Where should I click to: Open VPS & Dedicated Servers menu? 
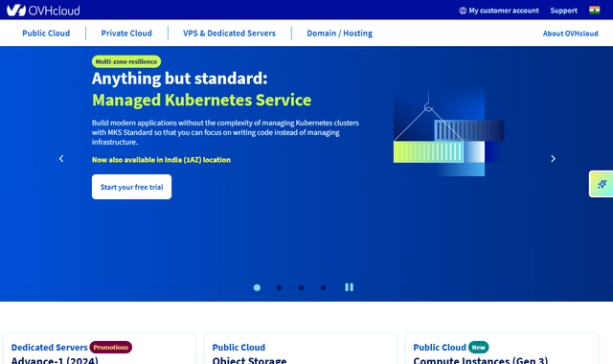[230, 34]
